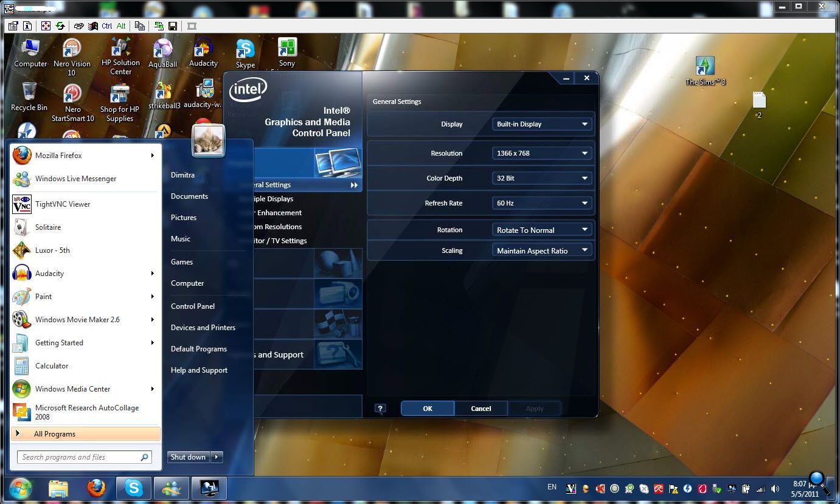Viewport: 840px width, 504px height.
Task: Select strikeball3 desktop shortcut
Action: tap(164, 95)
